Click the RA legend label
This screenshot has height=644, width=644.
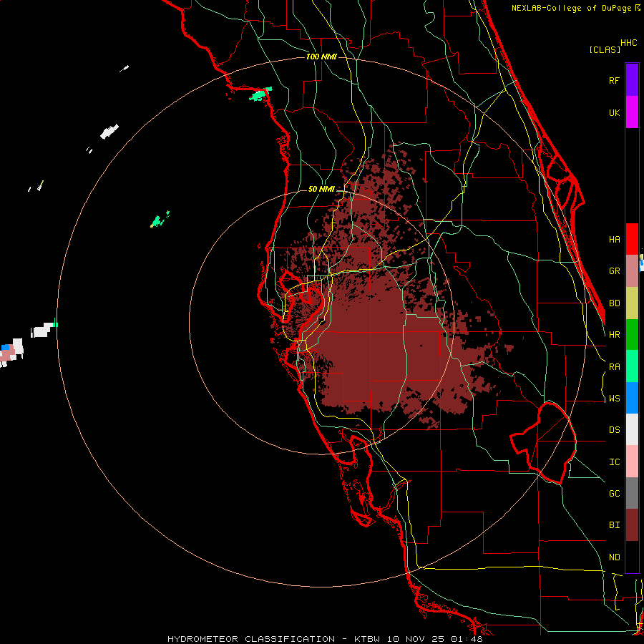pos(614,367)
